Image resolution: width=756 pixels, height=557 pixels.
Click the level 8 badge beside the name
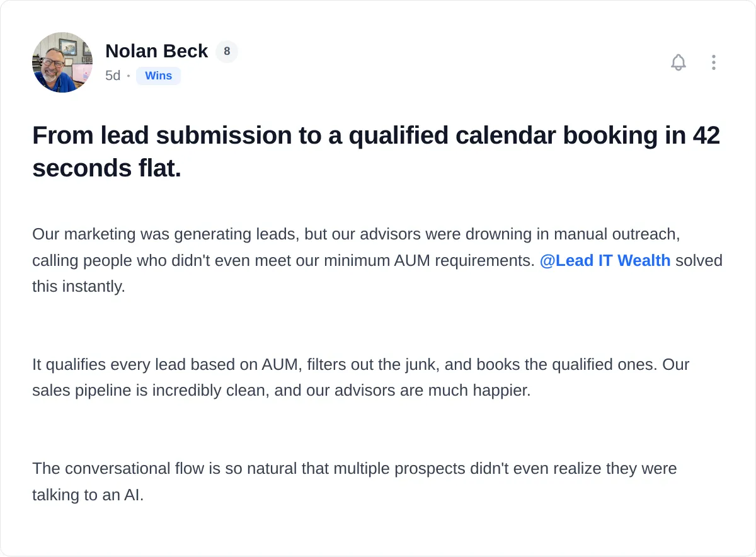pyautogui.click(x=227, y=52)
